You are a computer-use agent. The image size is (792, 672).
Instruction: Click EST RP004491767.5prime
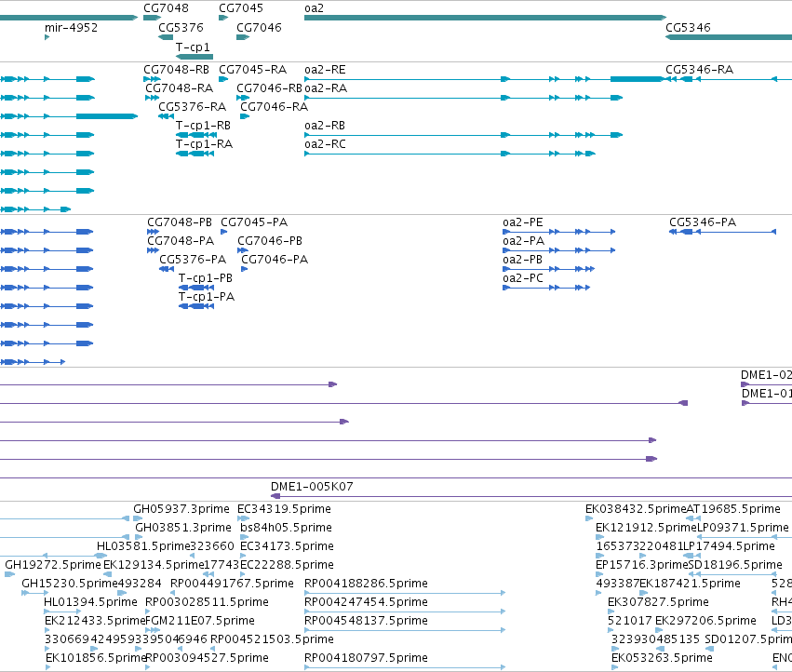(x=232, y=584)
